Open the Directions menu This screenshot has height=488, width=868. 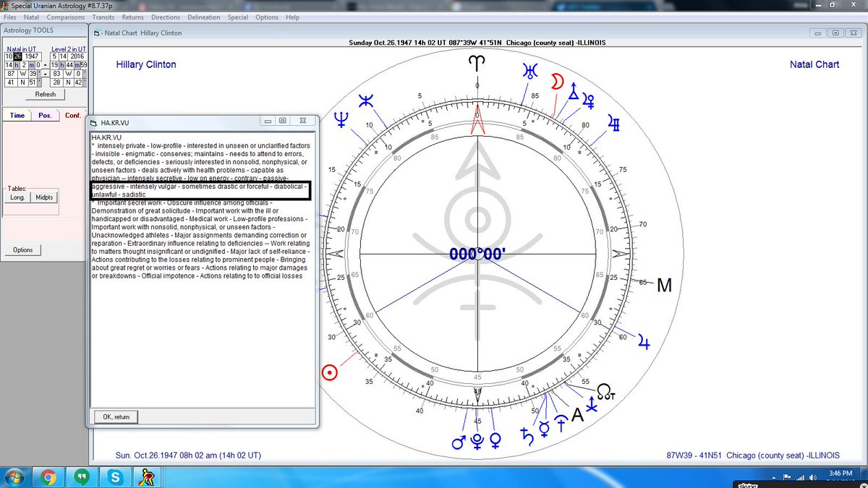(166, 17)
